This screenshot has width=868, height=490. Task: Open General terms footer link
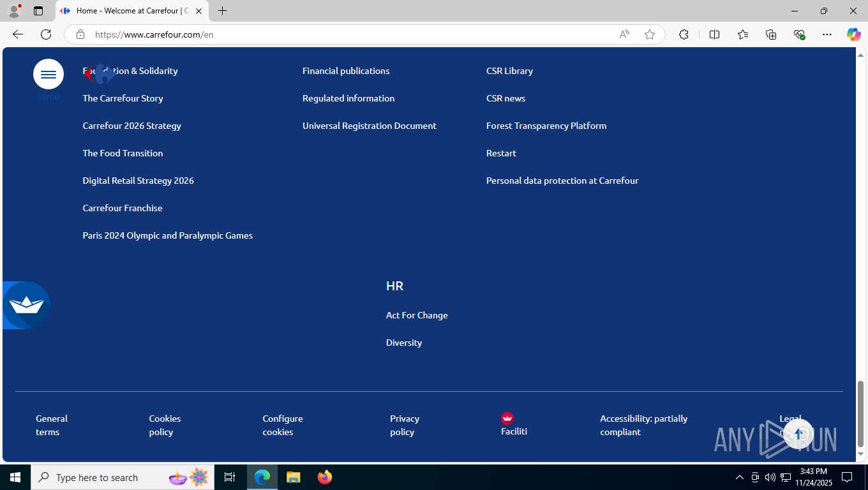pyautogui.click(x=52, y=425)
